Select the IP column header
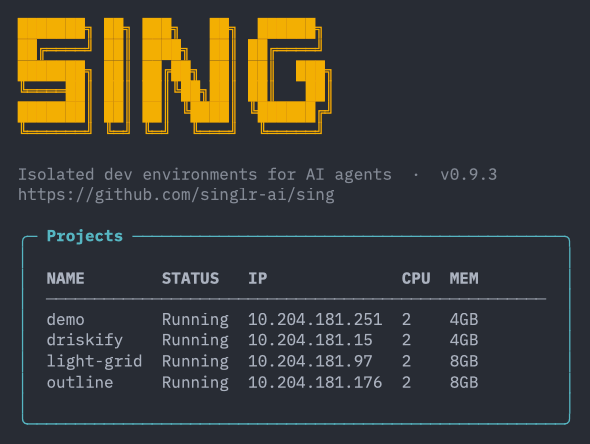Screen dimensions: 590x444 pos(258,278)
